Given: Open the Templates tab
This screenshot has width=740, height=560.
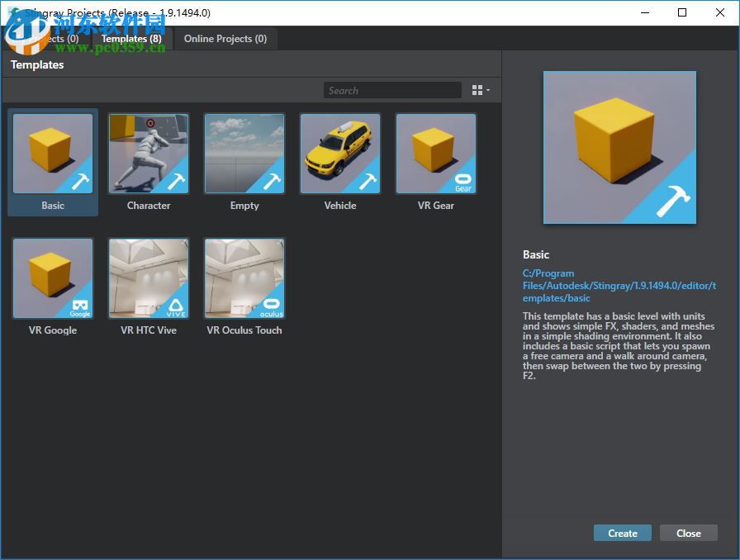Looking at the screenshot, I should coord(130,38).
